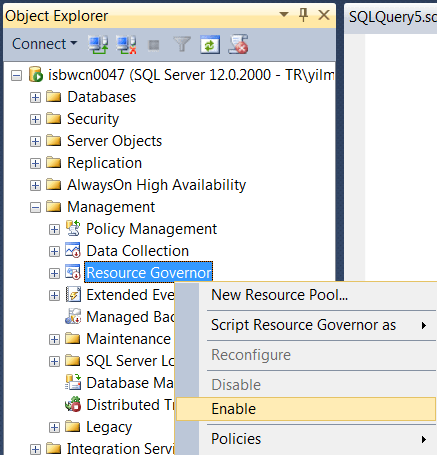Click the script delete toolbar icon

pos(238,44)
